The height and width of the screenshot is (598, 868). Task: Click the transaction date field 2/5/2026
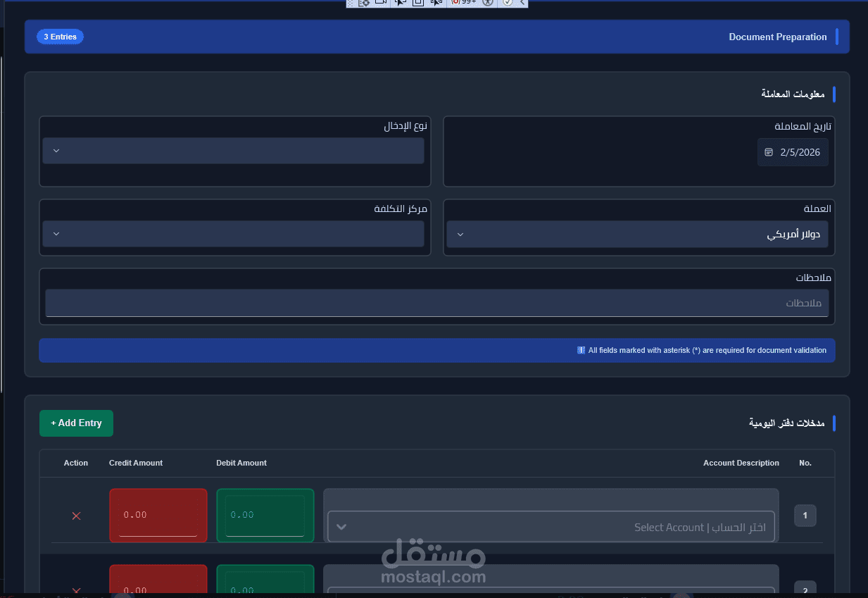click(793, 152)
